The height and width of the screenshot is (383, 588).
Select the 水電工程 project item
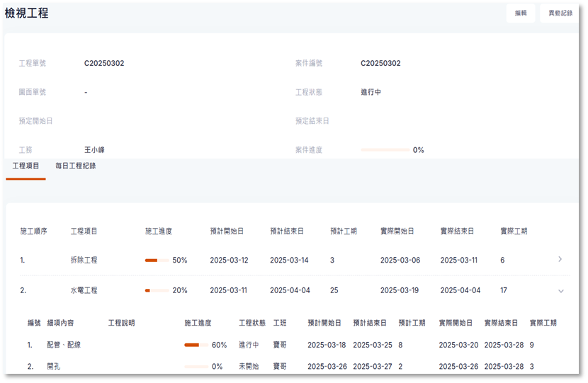click(84, 290)
